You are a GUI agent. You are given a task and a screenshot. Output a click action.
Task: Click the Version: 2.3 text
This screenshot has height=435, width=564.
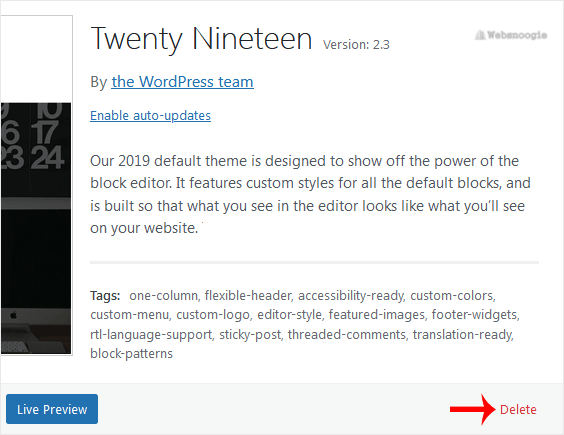click(356, 45)
